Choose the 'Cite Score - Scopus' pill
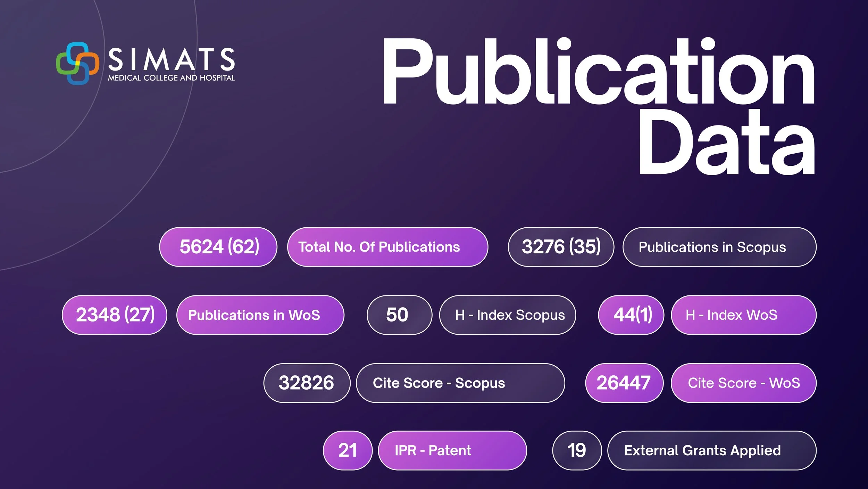Screen dimensions: 868x489 pos(461,383)
